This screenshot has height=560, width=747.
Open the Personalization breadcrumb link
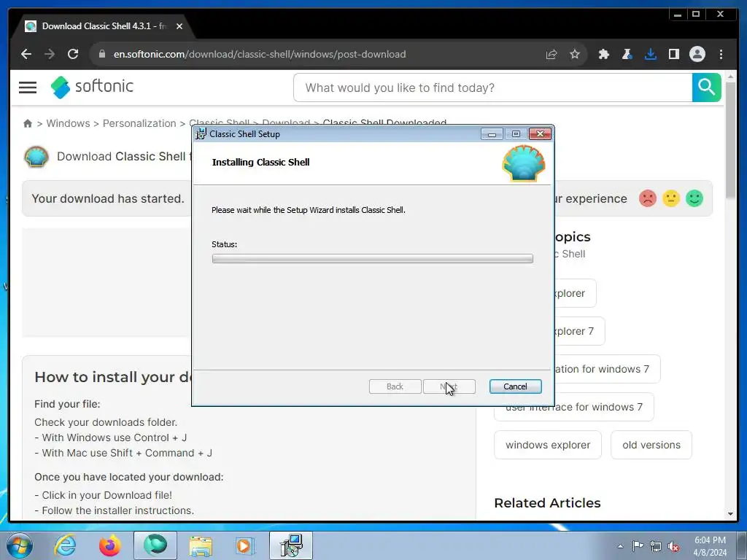(139, 123)
